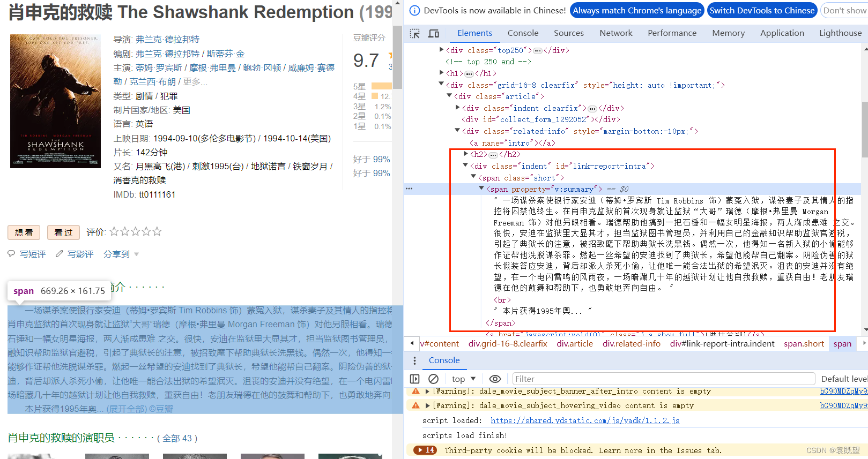This screenshot has width=868, height=459.
Task: Create live expression with the eye icon
Action: point(495,379)
